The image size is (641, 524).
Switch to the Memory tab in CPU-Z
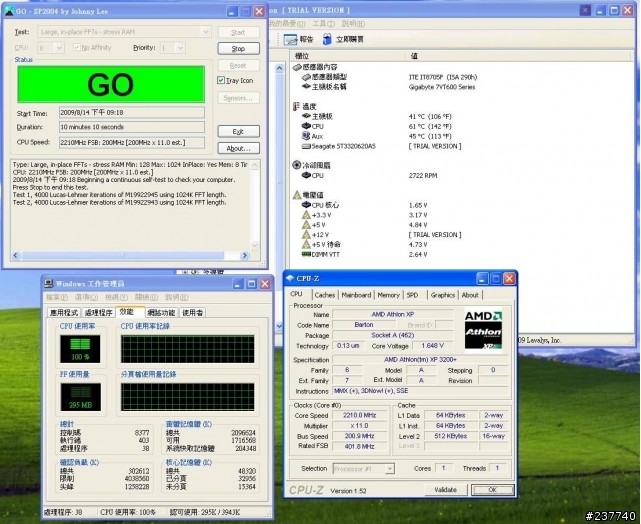[x=388, y=295]
